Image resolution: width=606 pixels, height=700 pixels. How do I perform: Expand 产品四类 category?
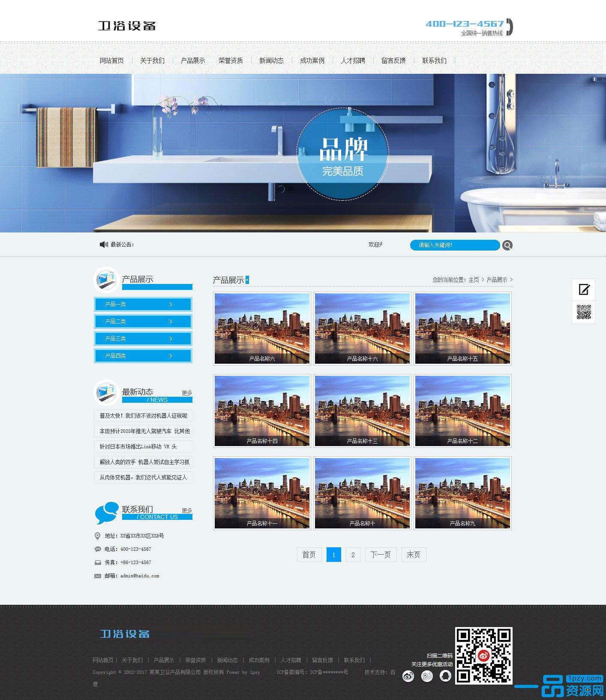(x=143, y=356)
